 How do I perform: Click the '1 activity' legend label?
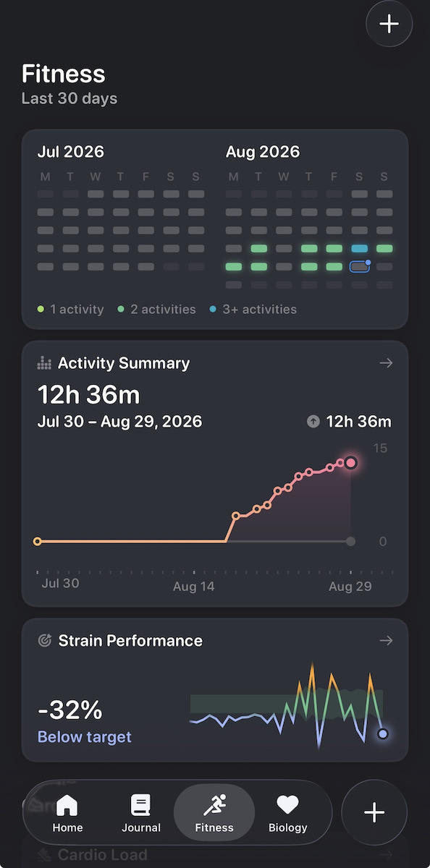[x=76, y=310]
